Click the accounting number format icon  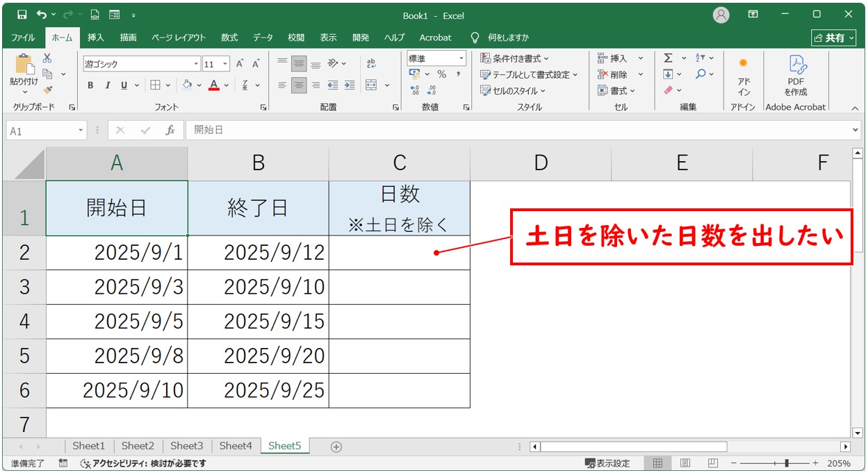click(415, 74)
